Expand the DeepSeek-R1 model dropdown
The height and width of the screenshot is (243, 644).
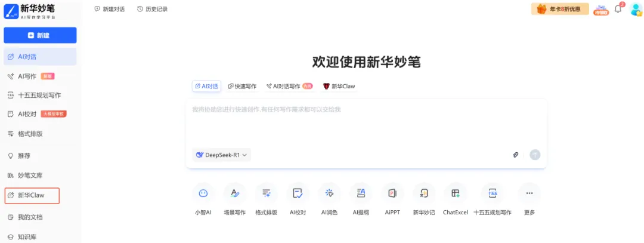tap(222, 155)
